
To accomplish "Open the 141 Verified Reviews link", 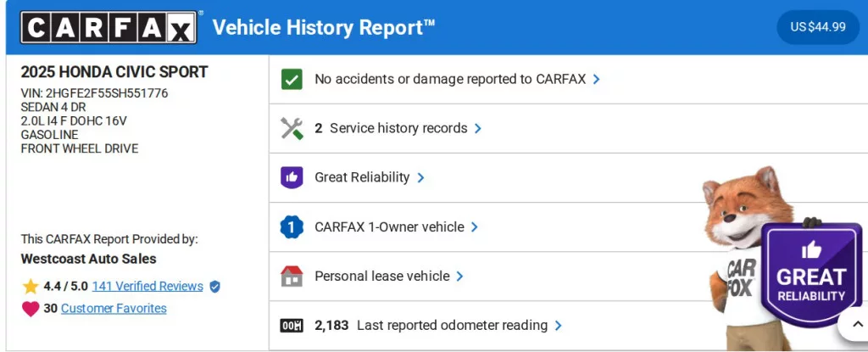I will point(147,287).
